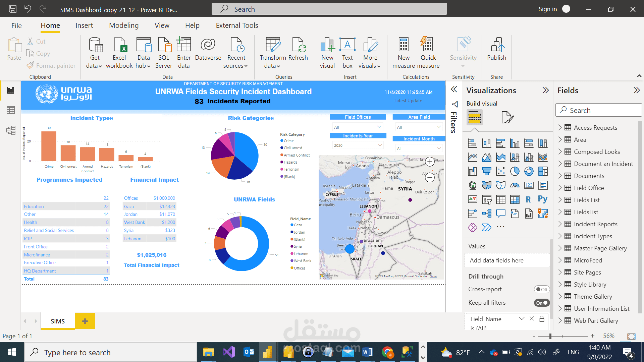
Task: Create a Quick measure
Action: click(428, 53)
